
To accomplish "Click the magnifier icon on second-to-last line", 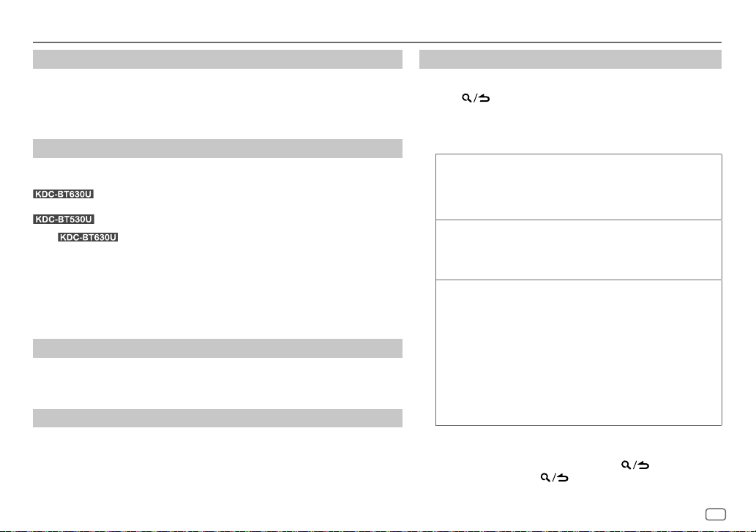I will pyautogui.click(x=626, y=465).
